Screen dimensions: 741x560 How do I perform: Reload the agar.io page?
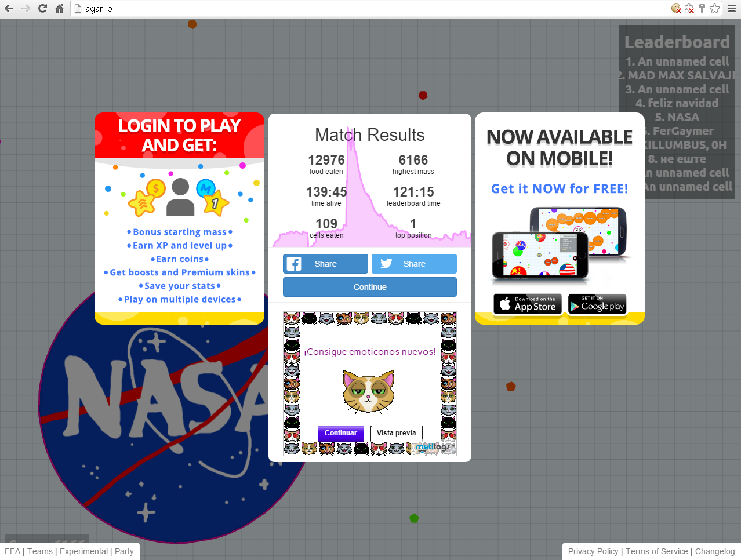42,8
